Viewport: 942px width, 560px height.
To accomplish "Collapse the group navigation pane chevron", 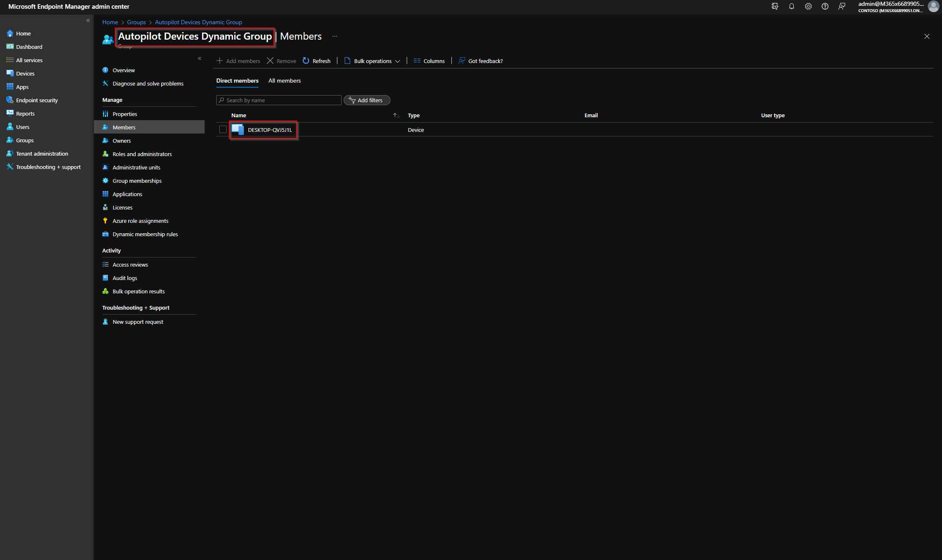I will tap(200, 59).
